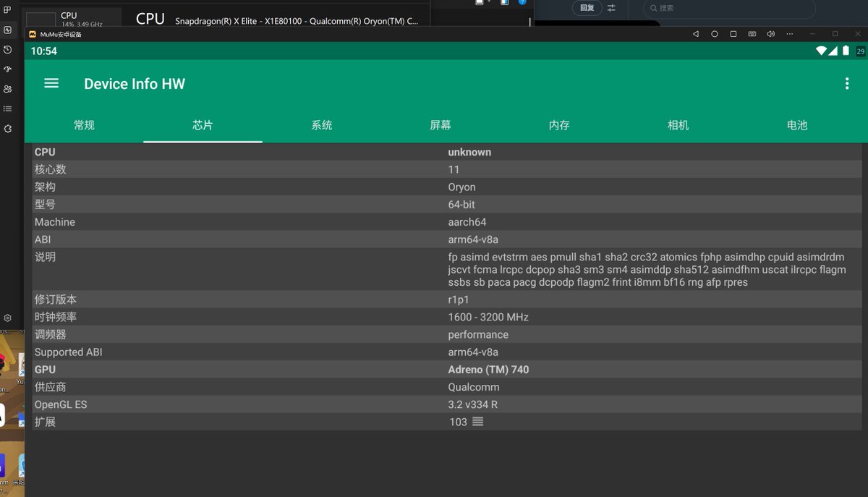Click the MuMu app logo in title bar
This screenshot has width=868, height=497.
(x=33, y=34)
